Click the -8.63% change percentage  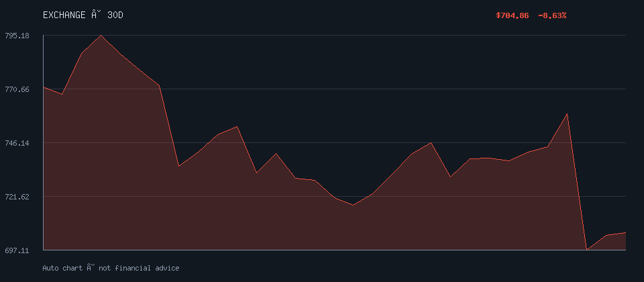[552, 15]
